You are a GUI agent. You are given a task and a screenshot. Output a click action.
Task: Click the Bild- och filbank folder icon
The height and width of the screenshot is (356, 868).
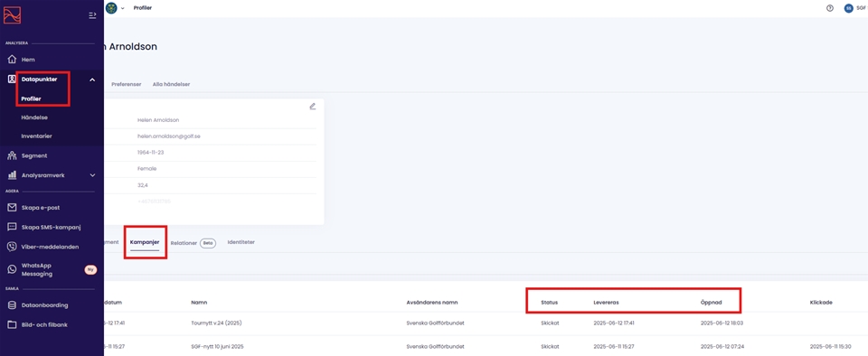click(12, 324)
